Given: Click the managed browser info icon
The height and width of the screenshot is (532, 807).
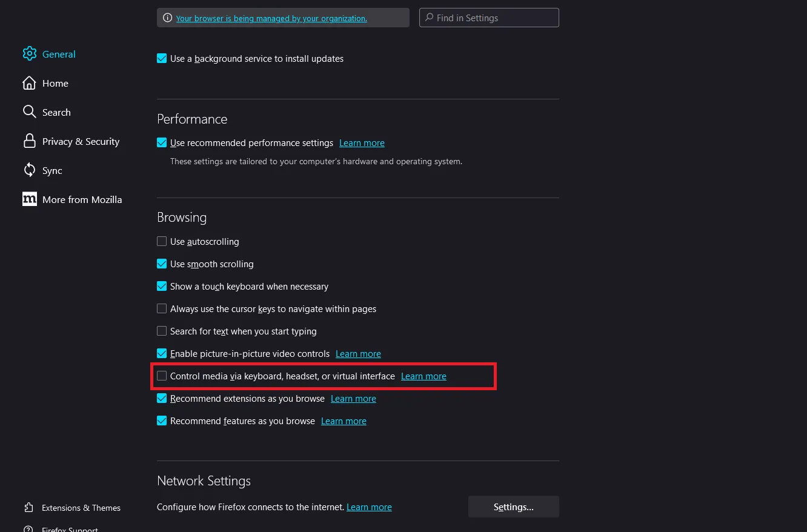Looking at the screenshot, I should [168, 18].
